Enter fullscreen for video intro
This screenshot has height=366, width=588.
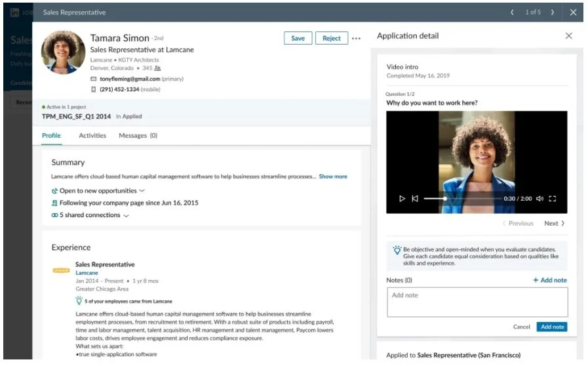(x=553, y=199)
